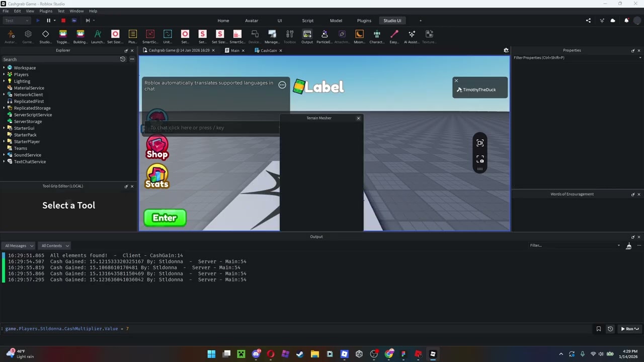Click the Easy pink brush plugin

tap(394, 37)
